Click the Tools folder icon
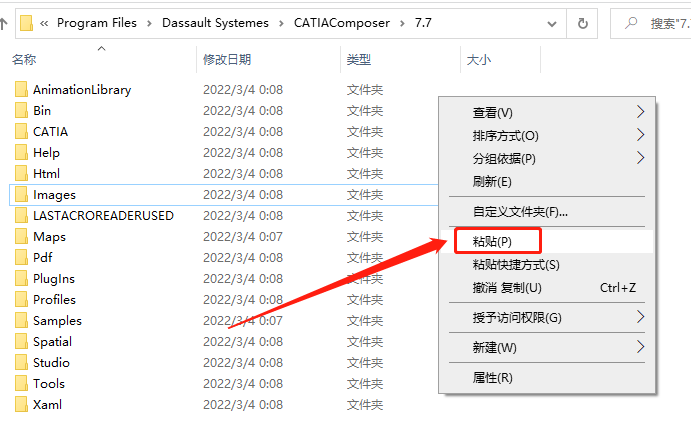 pos(21,383)
